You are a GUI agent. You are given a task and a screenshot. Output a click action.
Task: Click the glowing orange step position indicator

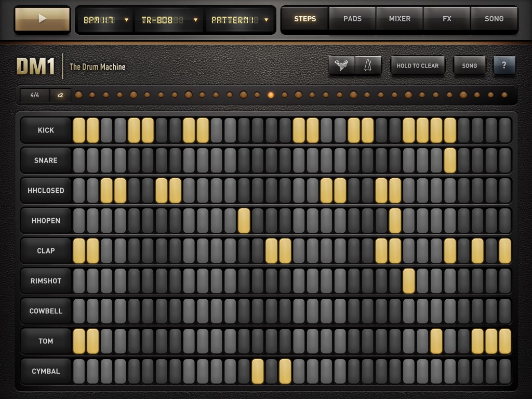pos(271,95)
